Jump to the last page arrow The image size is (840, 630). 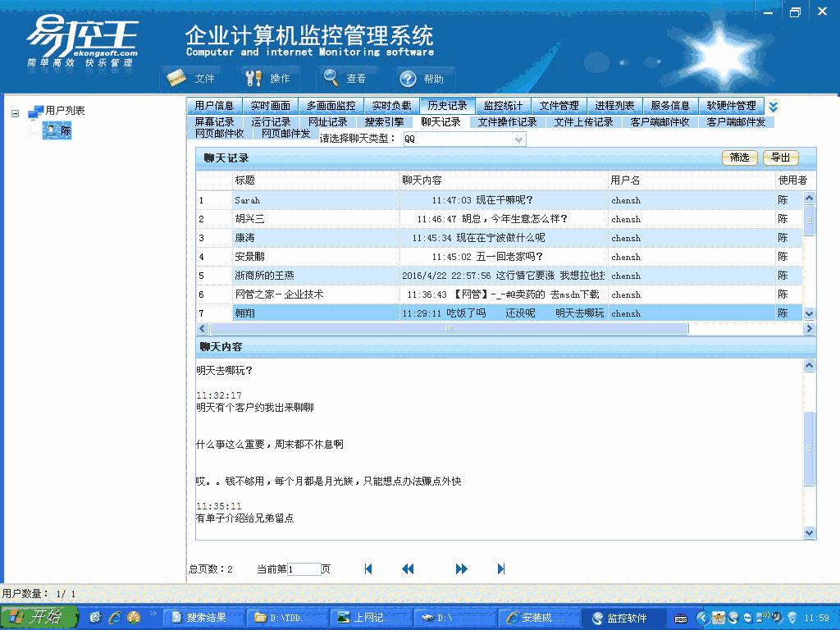pos(501,568)
